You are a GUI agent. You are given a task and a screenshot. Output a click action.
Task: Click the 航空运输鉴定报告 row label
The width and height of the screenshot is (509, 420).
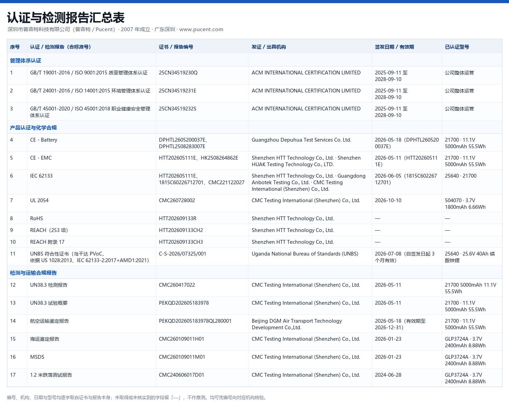click(x=50, y=321)
